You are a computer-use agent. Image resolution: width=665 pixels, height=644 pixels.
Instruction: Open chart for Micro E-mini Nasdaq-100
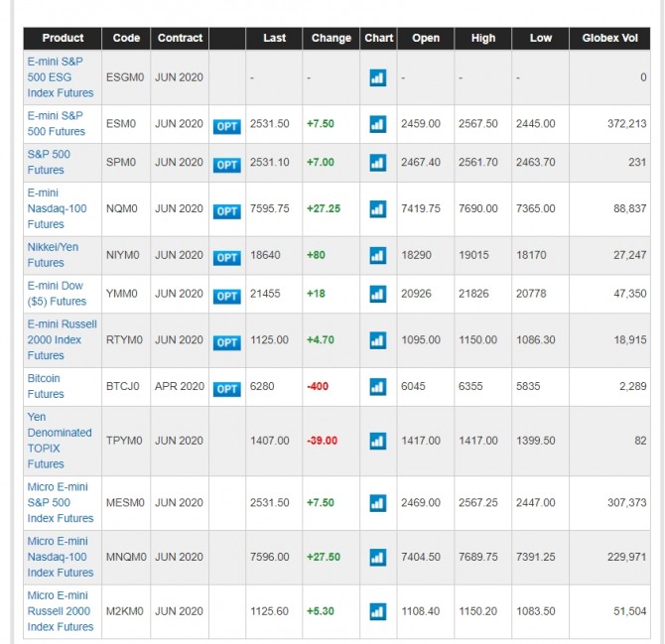click(377, 557)
